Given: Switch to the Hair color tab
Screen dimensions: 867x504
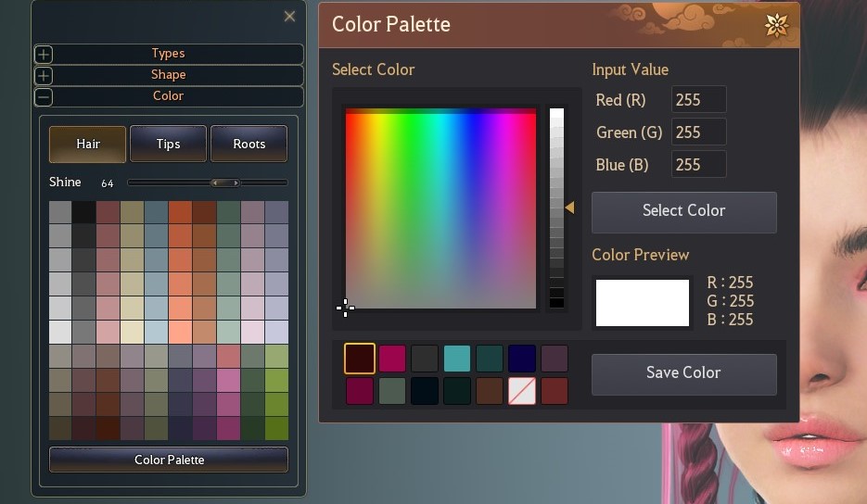Looking at the screenshot, I should point(87,145).
